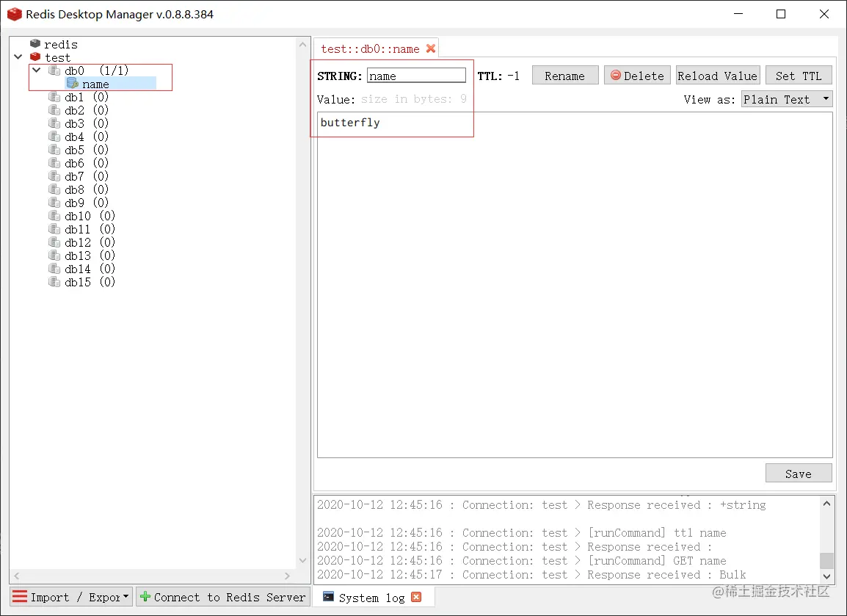Screen dimensions: 847x616
Task: Click the db5 database icon
Action: [x=54, y=150]
